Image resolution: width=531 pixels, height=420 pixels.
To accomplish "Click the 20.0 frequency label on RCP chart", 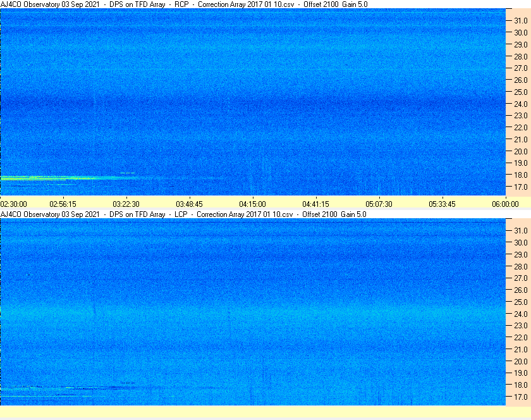I will tap(521, 151).
